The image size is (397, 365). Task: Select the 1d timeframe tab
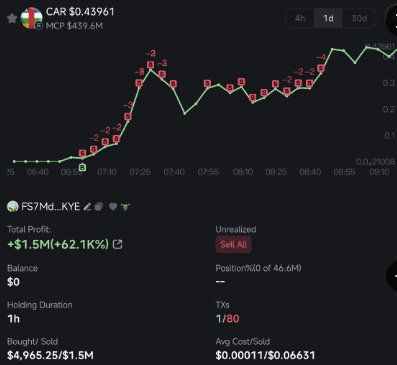point(328,18)
